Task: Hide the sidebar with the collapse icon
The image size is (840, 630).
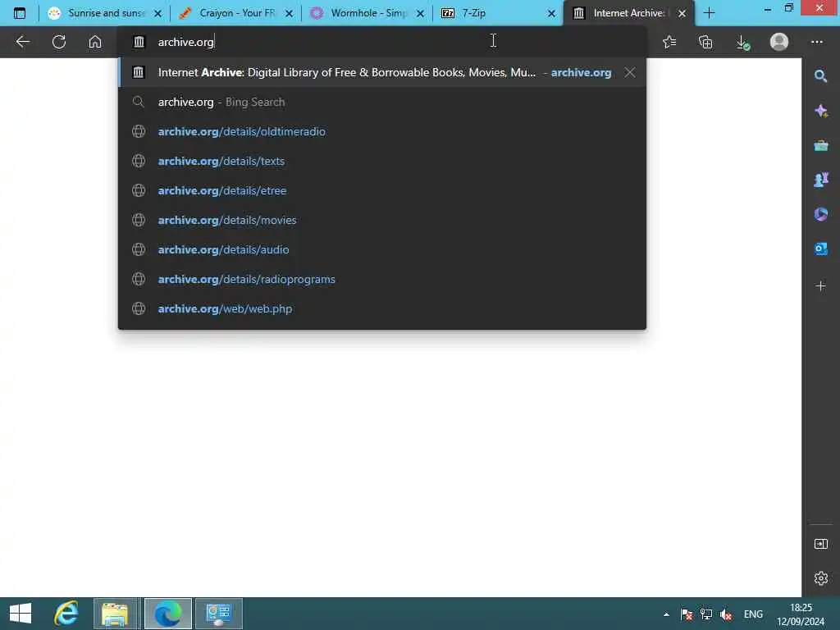Action: (820, 544)
